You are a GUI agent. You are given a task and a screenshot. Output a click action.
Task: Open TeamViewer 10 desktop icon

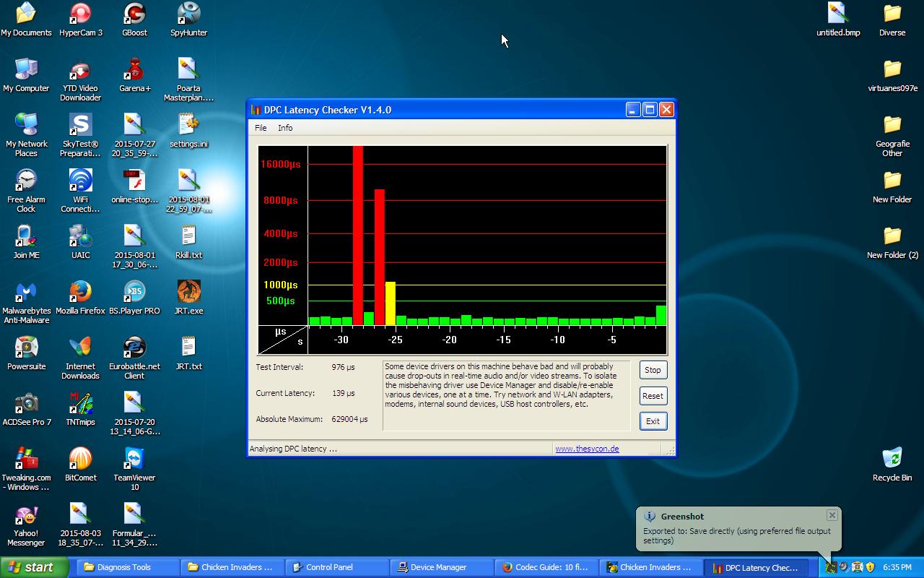[x=134, y=460]
